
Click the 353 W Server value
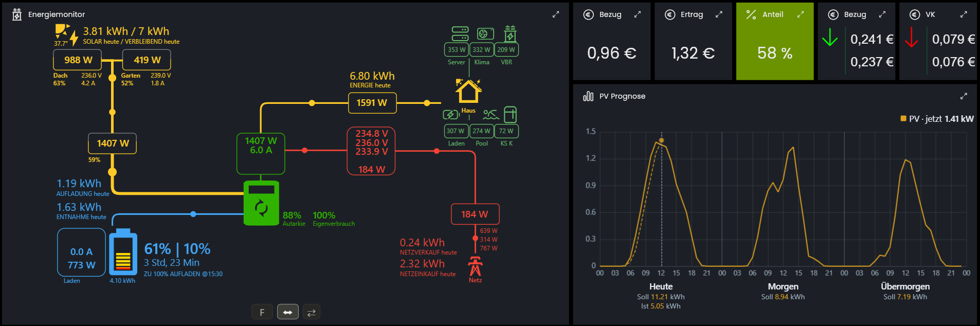[456, 50]
